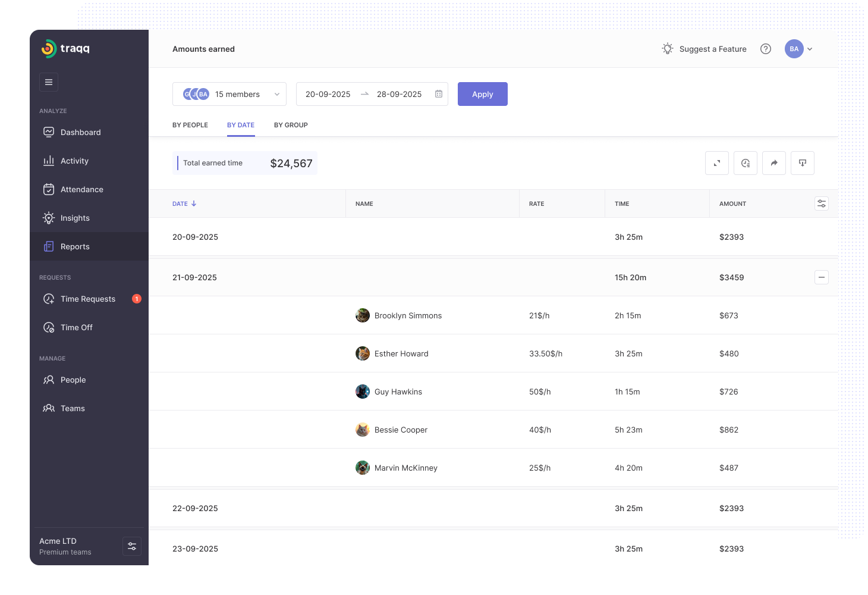Expand the 23-09-2025 row

coord(493,549)
